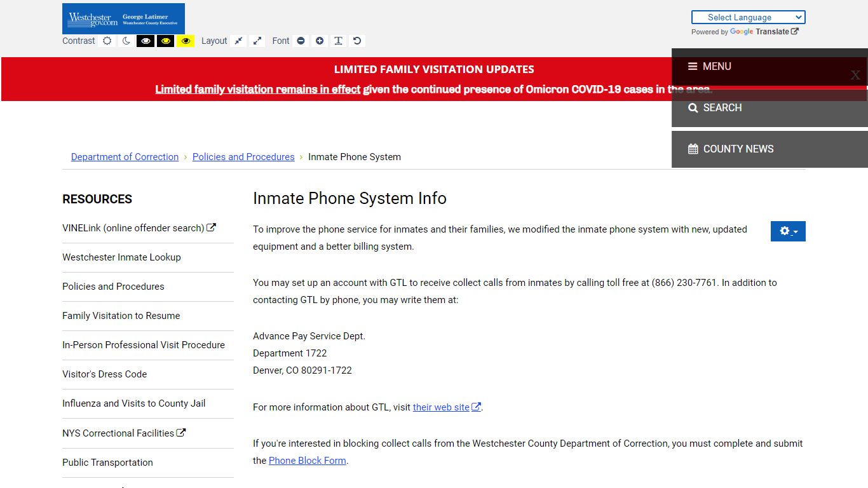This screenshot has height=488, width=868.
Task: Open Google Translate link
Action: tap(764, 32)
